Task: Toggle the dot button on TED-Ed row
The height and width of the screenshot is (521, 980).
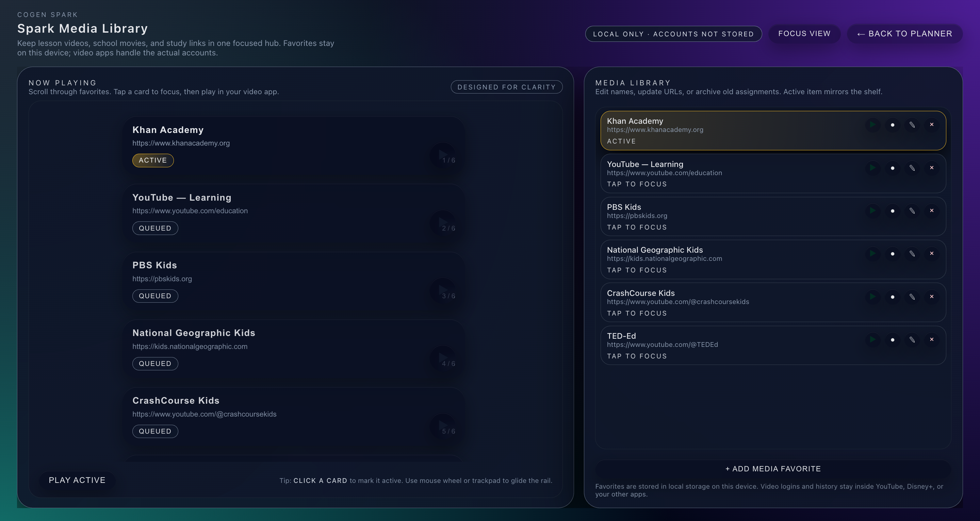Action: point(893,340)
